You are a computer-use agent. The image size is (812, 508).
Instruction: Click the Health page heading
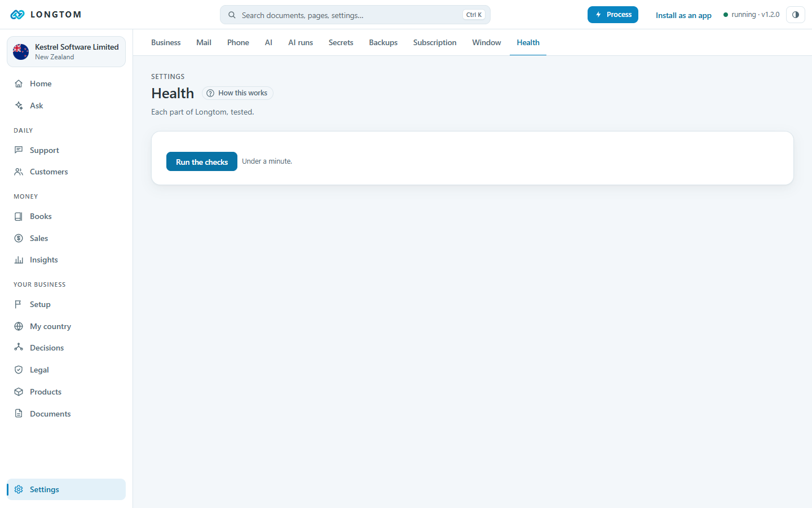coord(173,93)
